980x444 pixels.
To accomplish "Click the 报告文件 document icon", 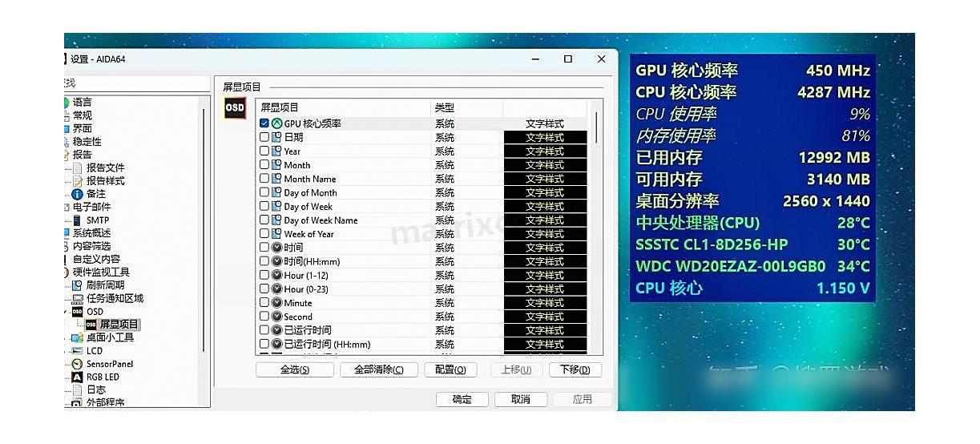I will 78,168.
